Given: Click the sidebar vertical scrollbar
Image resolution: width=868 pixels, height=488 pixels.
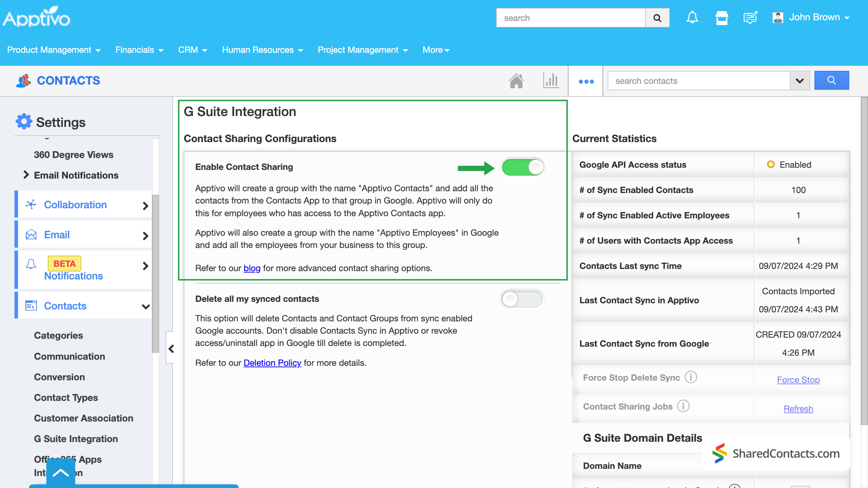Looking at the screenshot, I should pyautogui.click(x=156, y=274).
